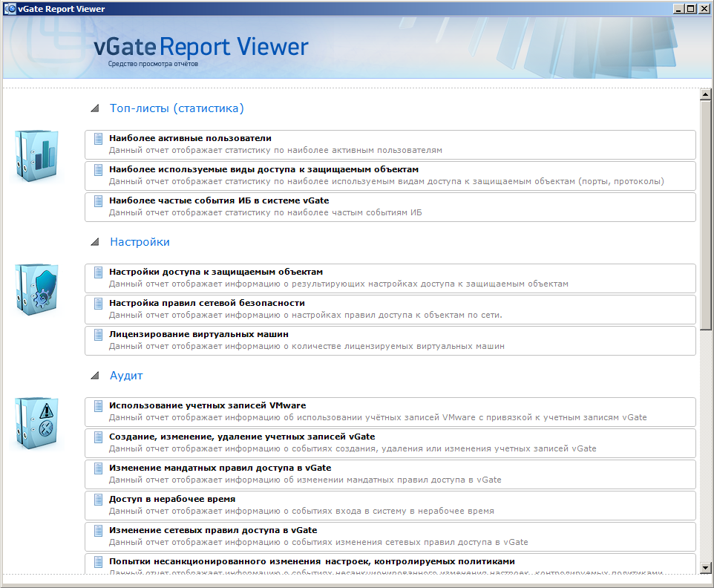Click description about результирующих настройках доступа
Screen dimensions: 714x588
[338, 284]
